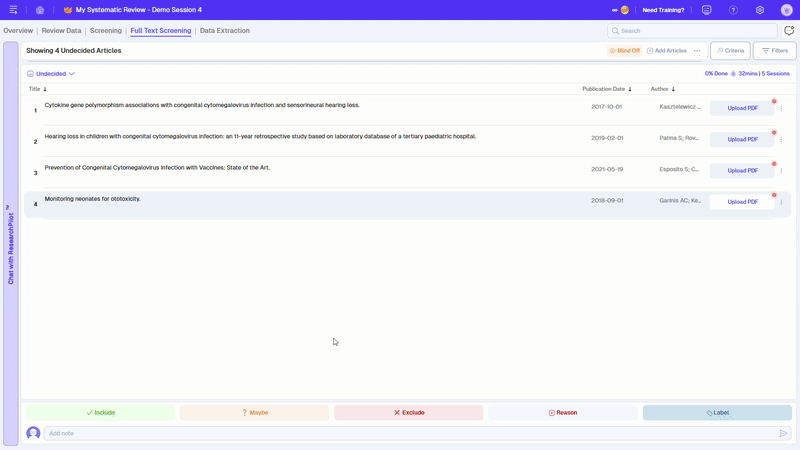This screenshot has height=450, width=800.
Task: Open settings gear in top bar
Action: 760,10
